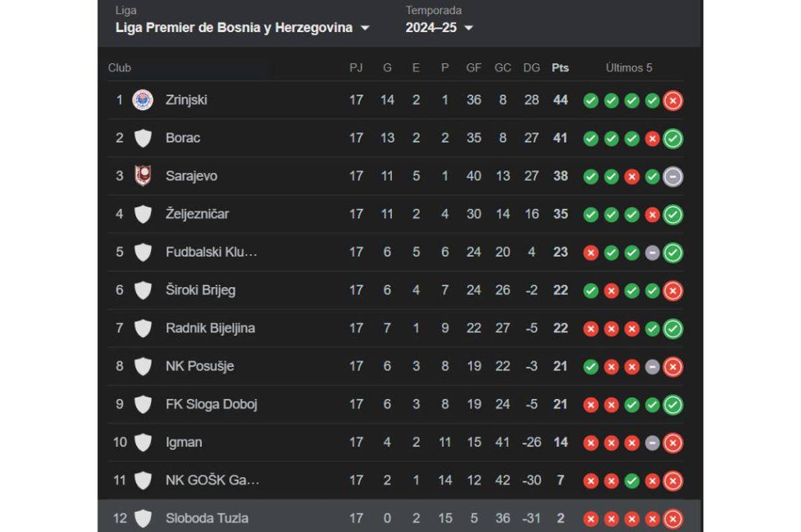Open the Široki Brijeg team link
This screenshot has height=532, width=801.
tap(200, 290)
